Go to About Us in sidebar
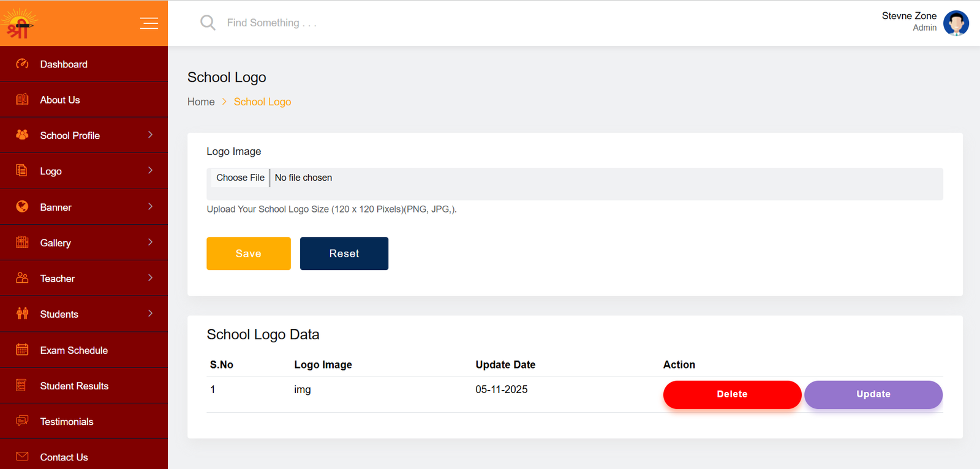 pos(84,100)
